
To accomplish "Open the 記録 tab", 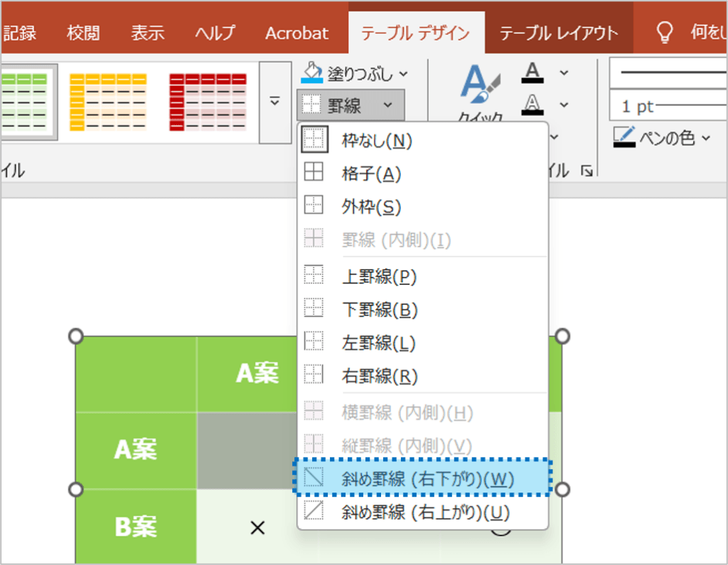I will [19, 33].
